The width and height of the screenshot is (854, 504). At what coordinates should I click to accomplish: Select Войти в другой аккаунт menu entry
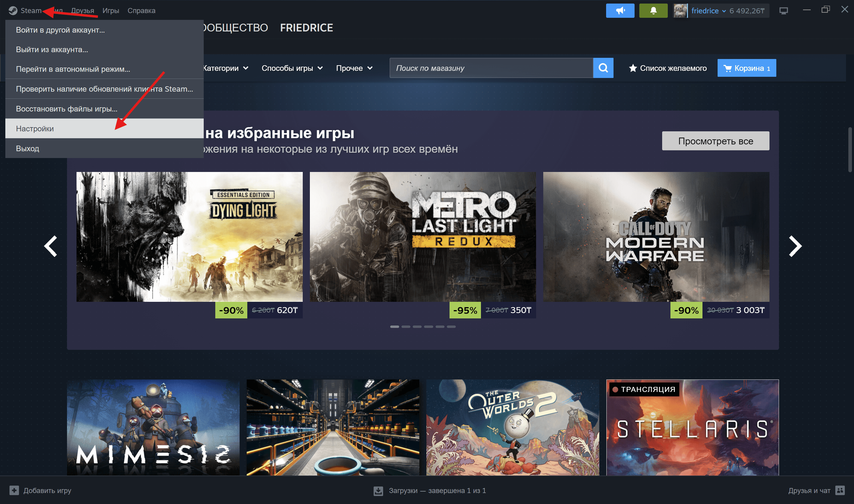click(x=104, y=30)
